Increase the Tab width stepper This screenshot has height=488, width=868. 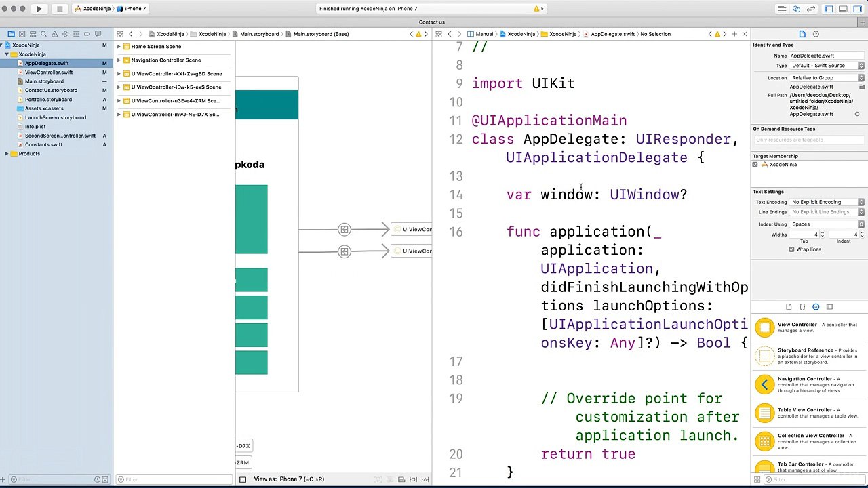pos(823,233)
